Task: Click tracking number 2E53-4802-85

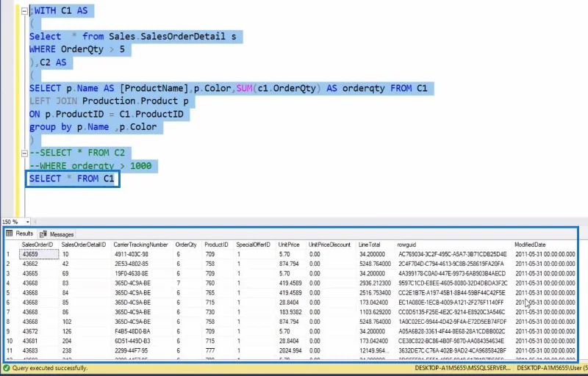Action: coord(132,264)
